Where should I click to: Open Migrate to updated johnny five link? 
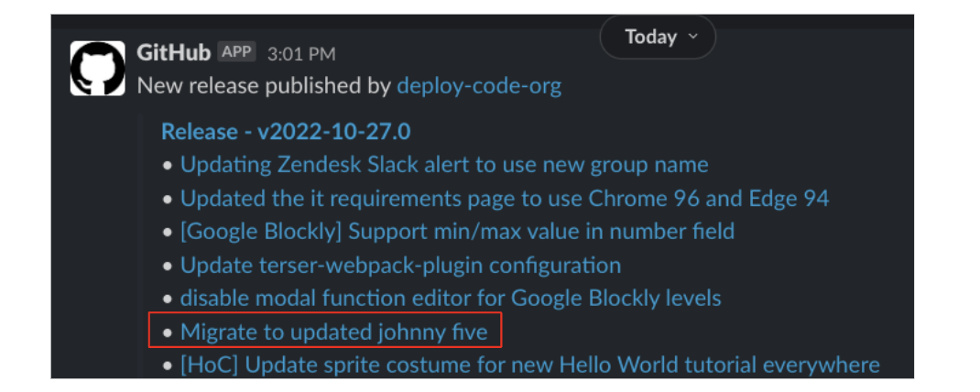pyautogui.click(x=333, y=332)
